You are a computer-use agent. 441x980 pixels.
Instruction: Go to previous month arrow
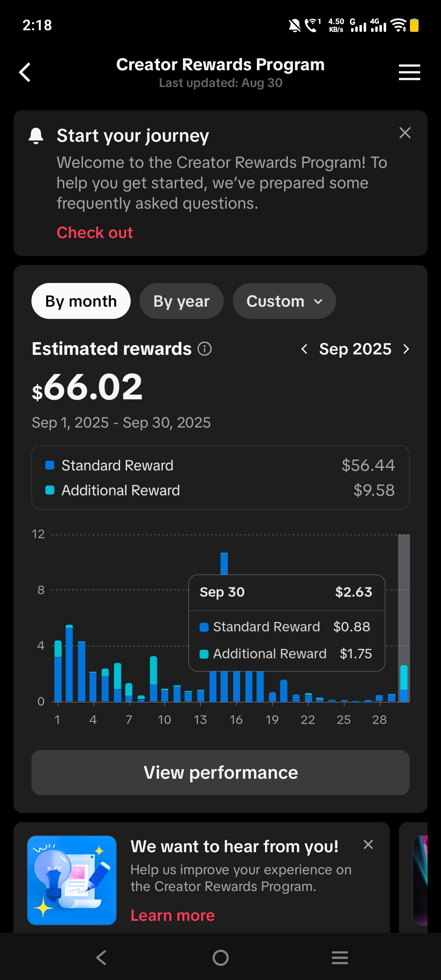point(304,349)
